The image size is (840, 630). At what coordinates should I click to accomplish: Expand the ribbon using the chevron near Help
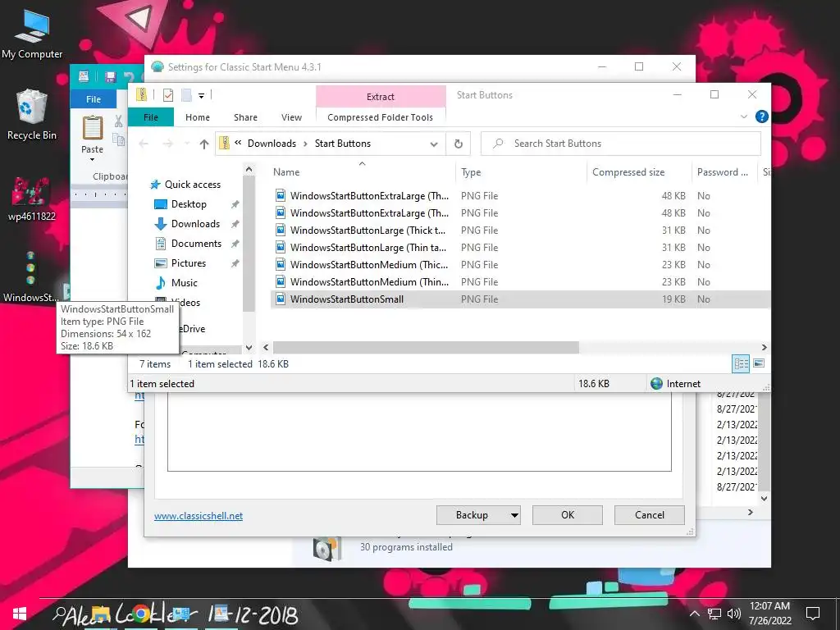pos(743,116)
